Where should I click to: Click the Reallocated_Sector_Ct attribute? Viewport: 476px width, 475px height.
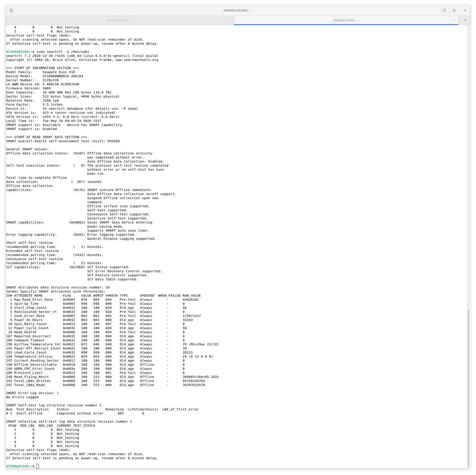pyautogui.click(x=35, y=312)
